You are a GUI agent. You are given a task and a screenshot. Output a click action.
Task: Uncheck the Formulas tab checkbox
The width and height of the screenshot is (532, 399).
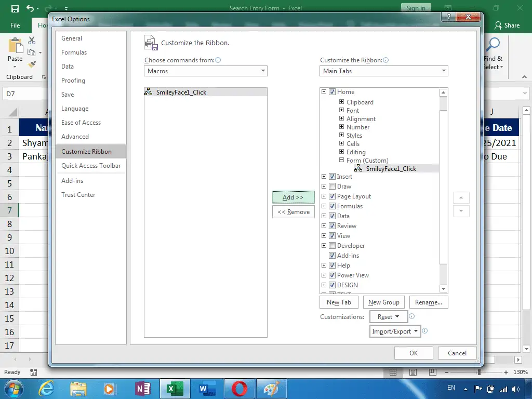[x=332, y=206]
